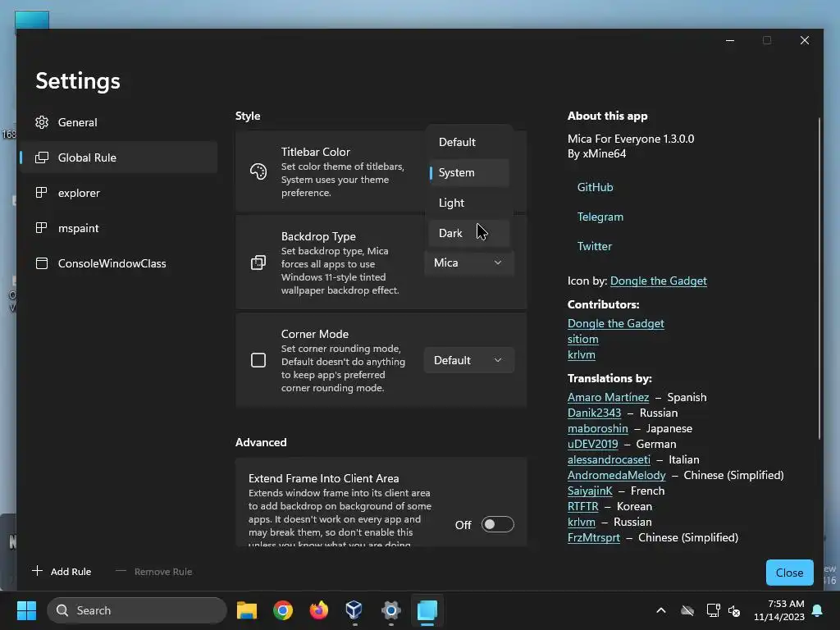Click Mica For Everyone taskbar icon
The width and height of the screenshot is (840, 630).
click(427, 610)
